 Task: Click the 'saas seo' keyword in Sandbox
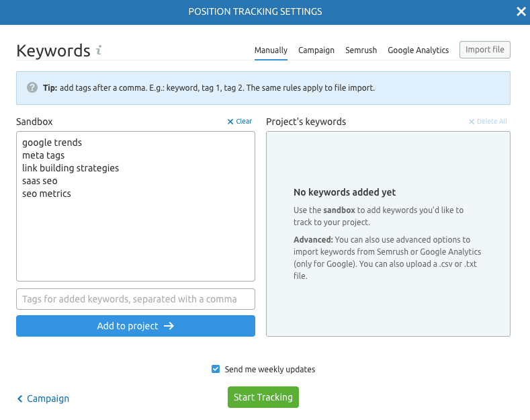pyautogui.click(x=40, y=181)
